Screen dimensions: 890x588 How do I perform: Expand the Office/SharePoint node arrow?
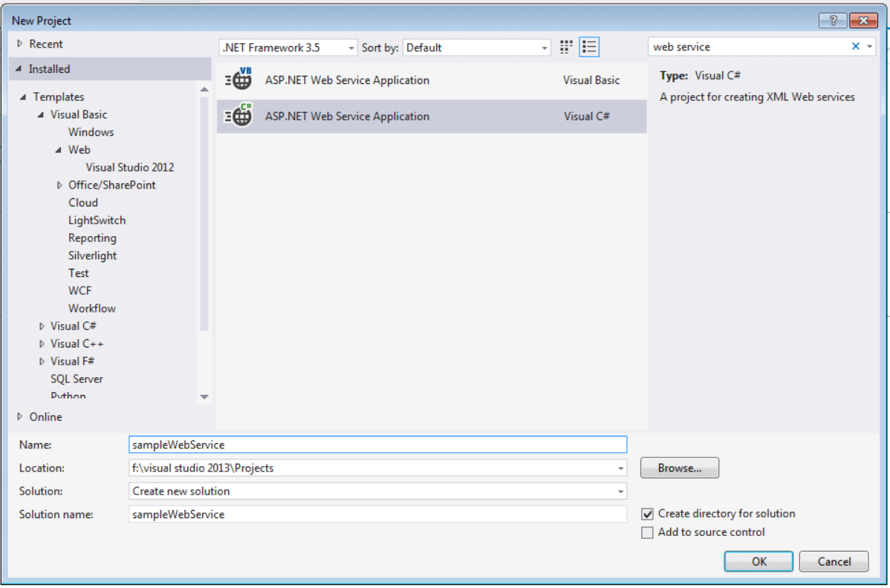(x=59, y=186)
